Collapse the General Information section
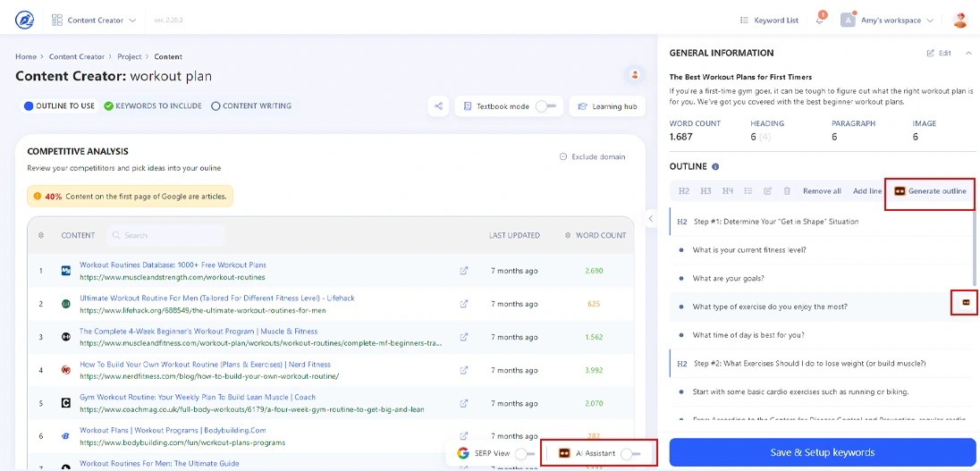Image resolution: width=980 pixels, height=471 pixels. point(968,53)
